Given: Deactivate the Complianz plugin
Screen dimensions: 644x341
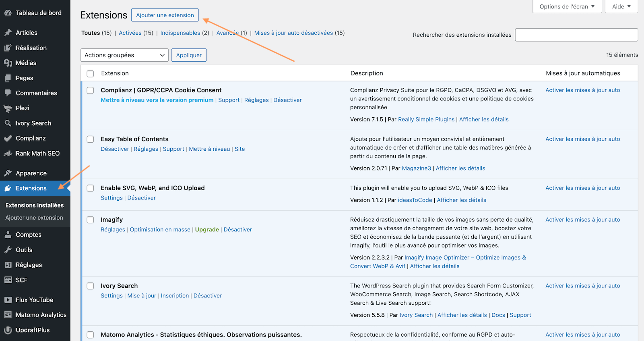Looking at the screenshot, I should point(287,100).
